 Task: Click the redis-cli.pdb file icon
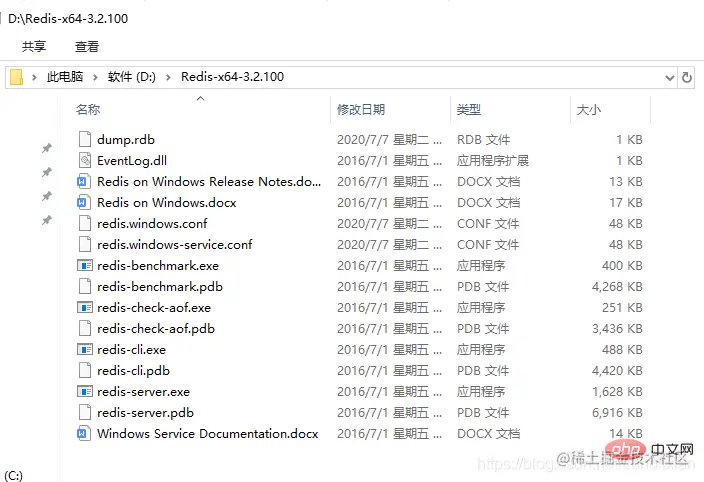(x=85, y=370)
